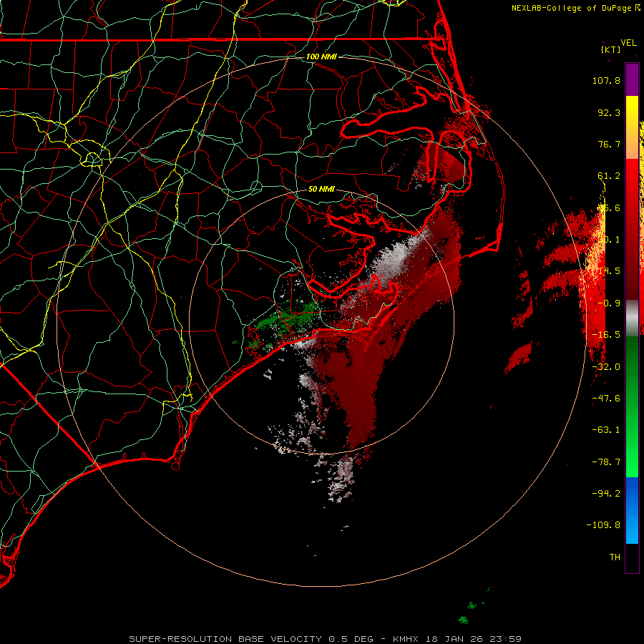This screenshot has width=644, height=644.
Task: Click the 50 NMI range ring label
Action: point(321,189)
